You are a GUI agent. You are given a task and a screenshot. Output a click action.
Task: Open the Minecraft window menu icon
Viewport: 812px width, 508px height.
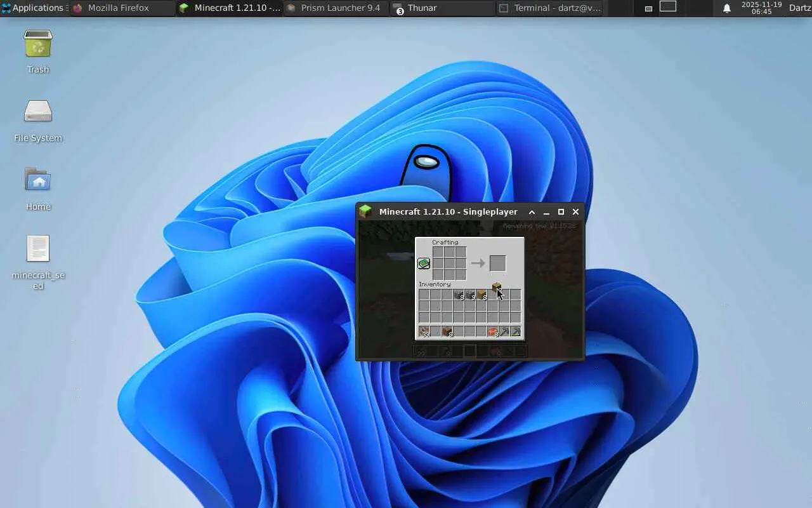coord(365,211)
